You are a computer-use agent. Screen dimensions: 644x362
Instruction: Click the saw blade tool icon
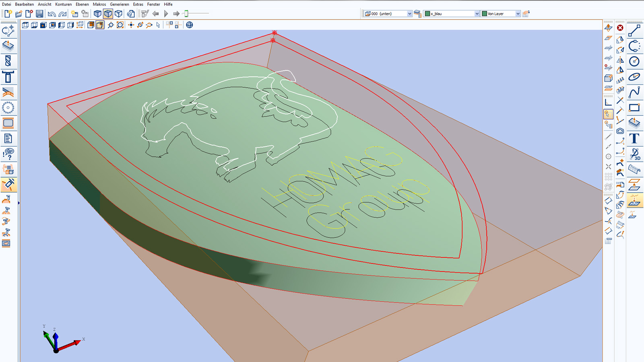click(8, 108)
